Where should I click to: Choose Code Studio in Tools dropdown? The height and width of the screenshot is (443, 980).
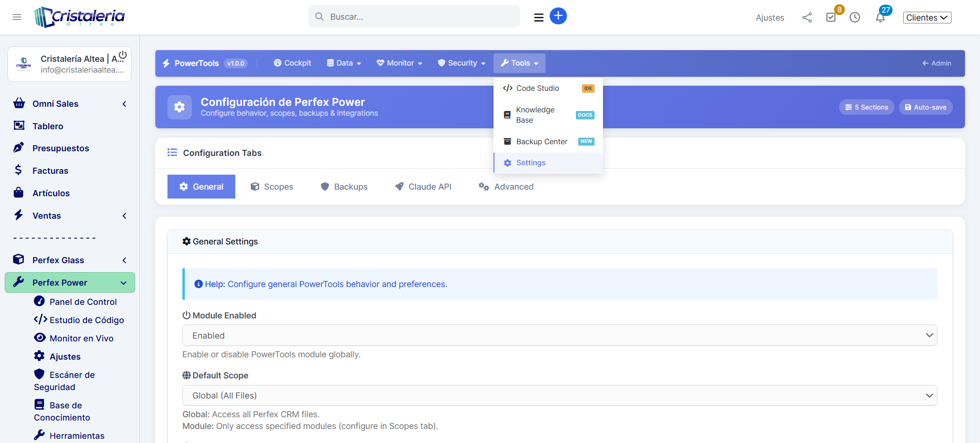pyautogui.click(x=537, y=89)
